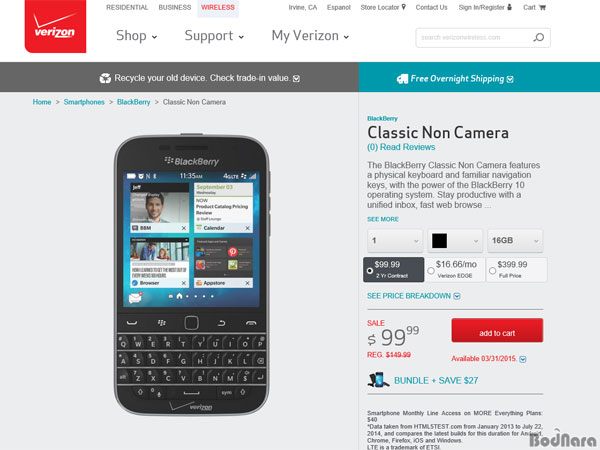Viewport: 600px width, 450px height.
Task: Click the search magnifier icon
Action: [x=539, y=38]
